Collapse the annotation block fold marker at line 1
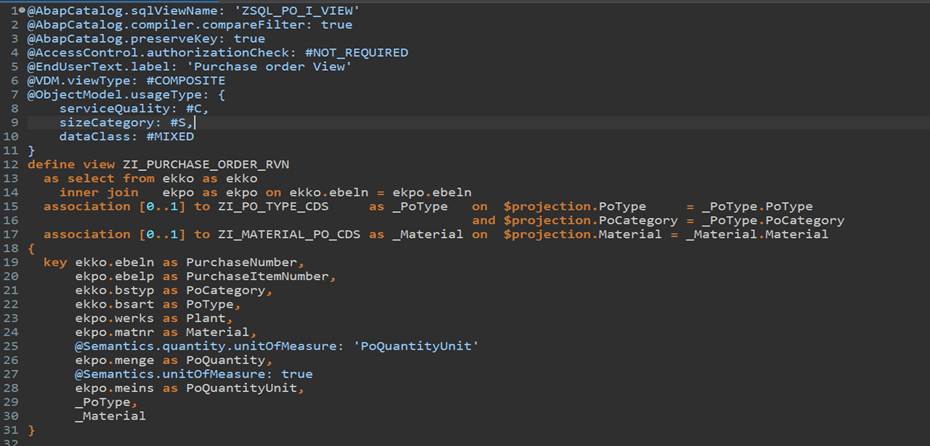Image resolution: width=930 pixels, height=446 pixels. [23, 11]
